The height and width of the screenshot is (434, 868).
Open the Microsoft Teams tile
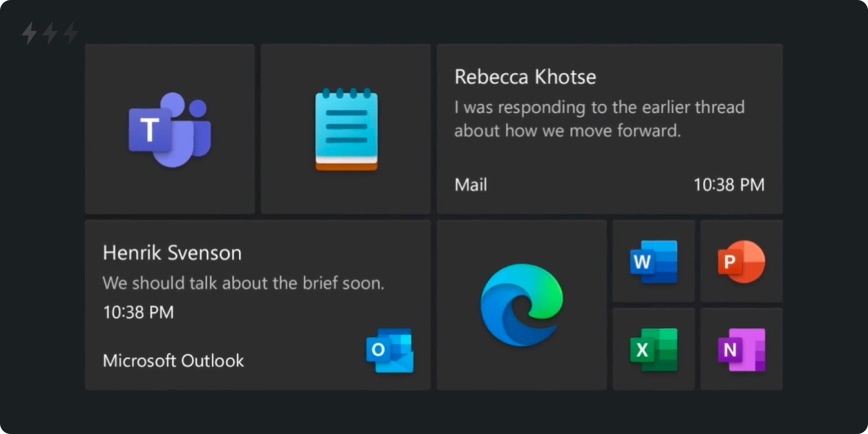170,129
